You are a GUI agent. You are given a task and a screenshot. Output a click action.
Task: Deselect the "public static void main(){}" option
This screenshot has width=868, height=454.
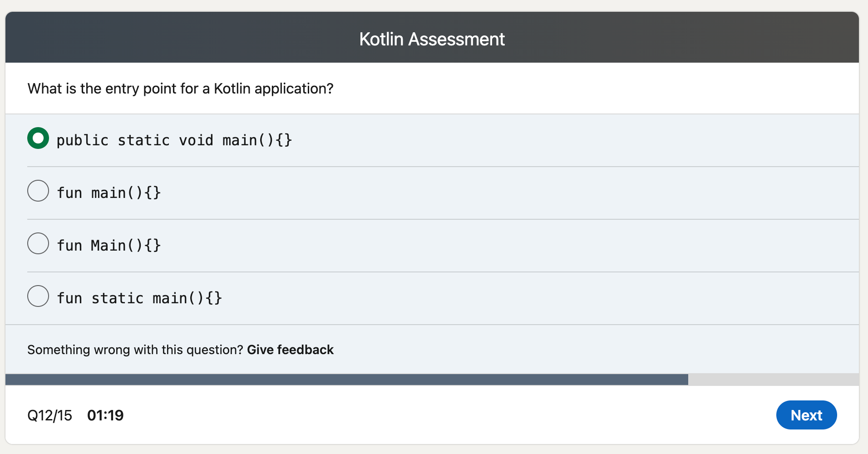[38, 138]
